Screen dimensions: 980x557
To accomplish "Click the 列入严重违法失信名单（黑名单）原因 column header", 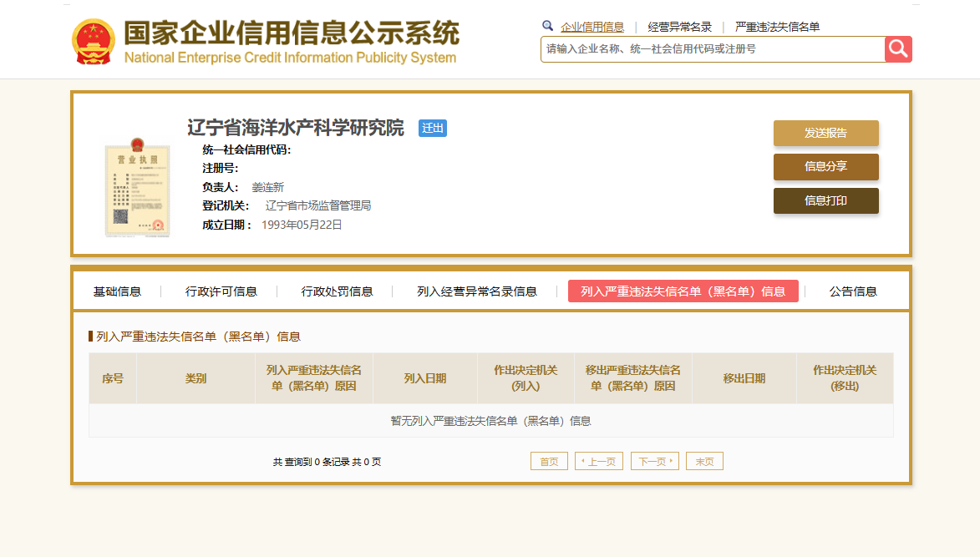I will 314,378.
